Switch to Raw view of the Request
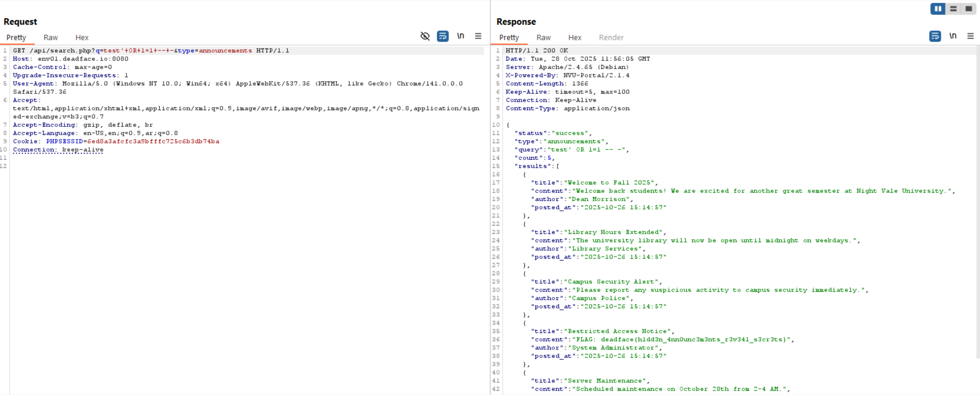 click(50, 37)
